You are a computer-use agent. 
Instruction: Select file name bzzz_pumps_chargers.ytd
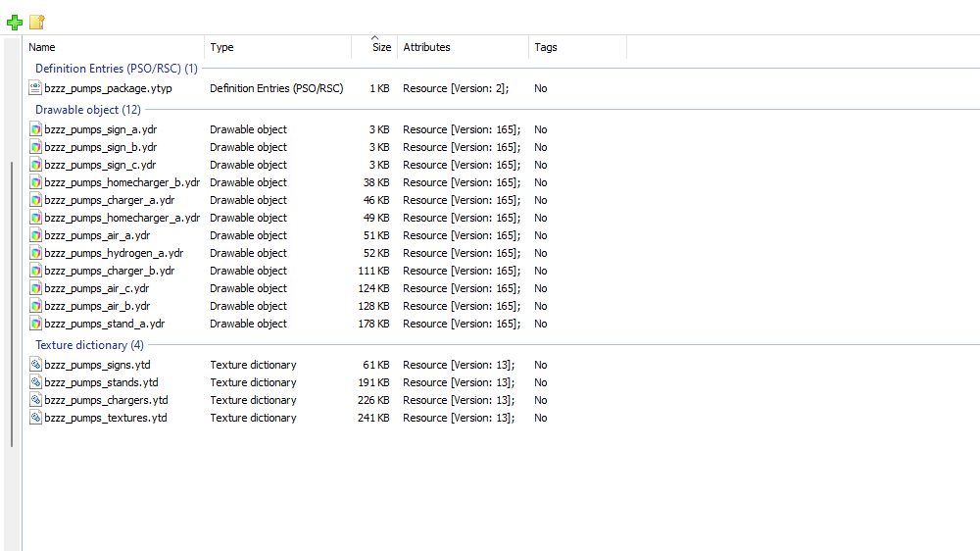point(106,400)
